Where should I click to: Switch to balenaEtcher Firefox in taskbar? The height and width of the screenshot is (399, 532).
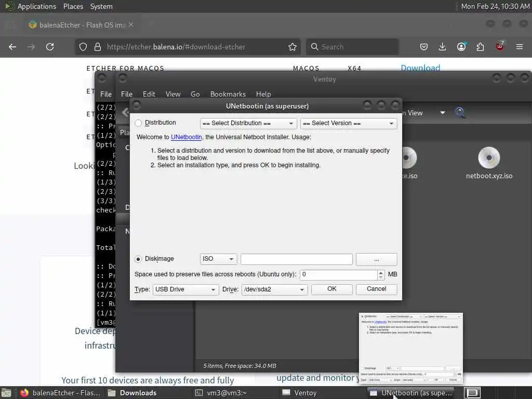60,393
